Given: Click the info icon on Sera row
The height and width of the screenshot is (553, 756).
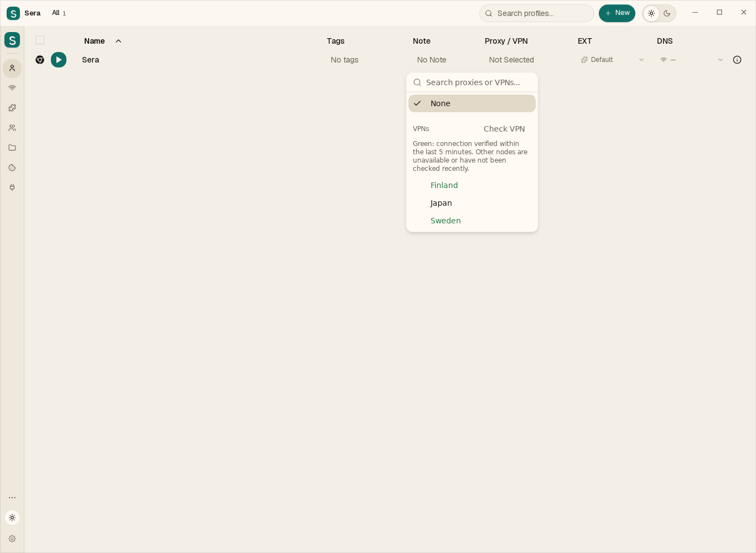Looking at the screenshot, I should coord(737,60).
